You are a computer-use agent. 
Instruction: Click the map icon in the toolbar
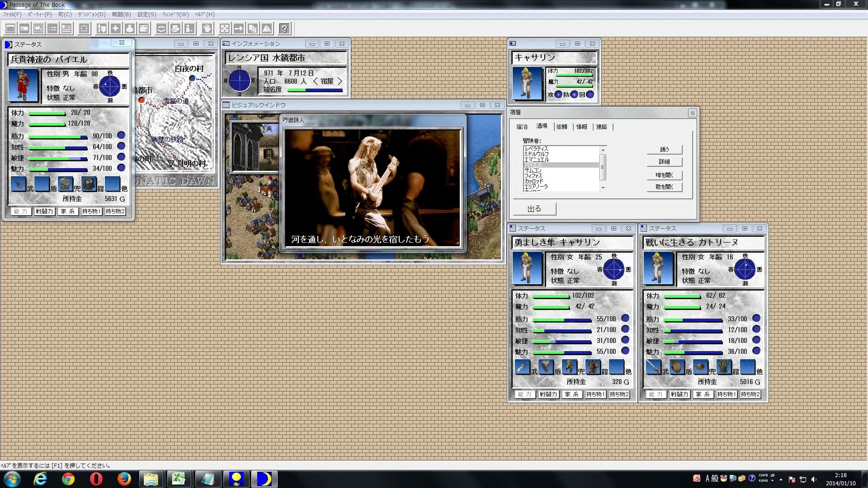pyautogui.click(x=38, y=29)
